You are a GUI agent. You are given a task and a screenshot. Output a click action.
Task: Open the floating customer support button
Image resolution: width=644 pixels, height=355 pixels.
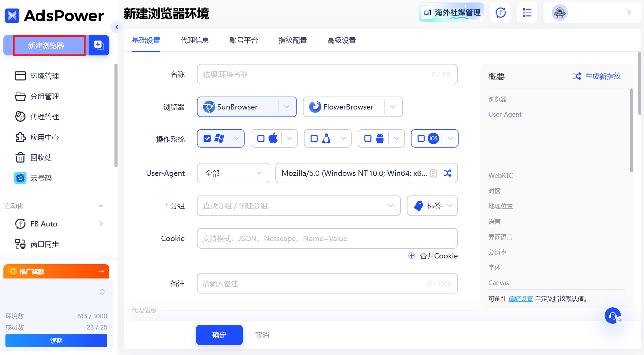613,316
